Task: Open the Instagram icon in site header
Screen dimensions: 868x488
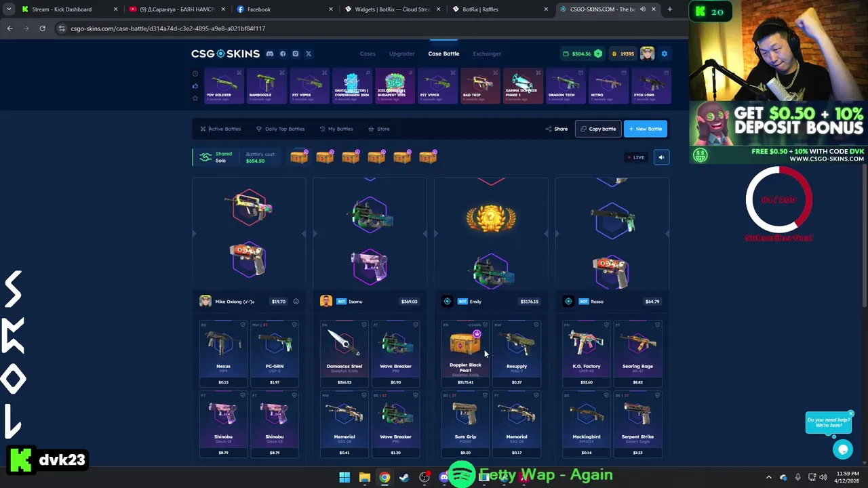Action: pyautogui.click(x=295, y=54)
